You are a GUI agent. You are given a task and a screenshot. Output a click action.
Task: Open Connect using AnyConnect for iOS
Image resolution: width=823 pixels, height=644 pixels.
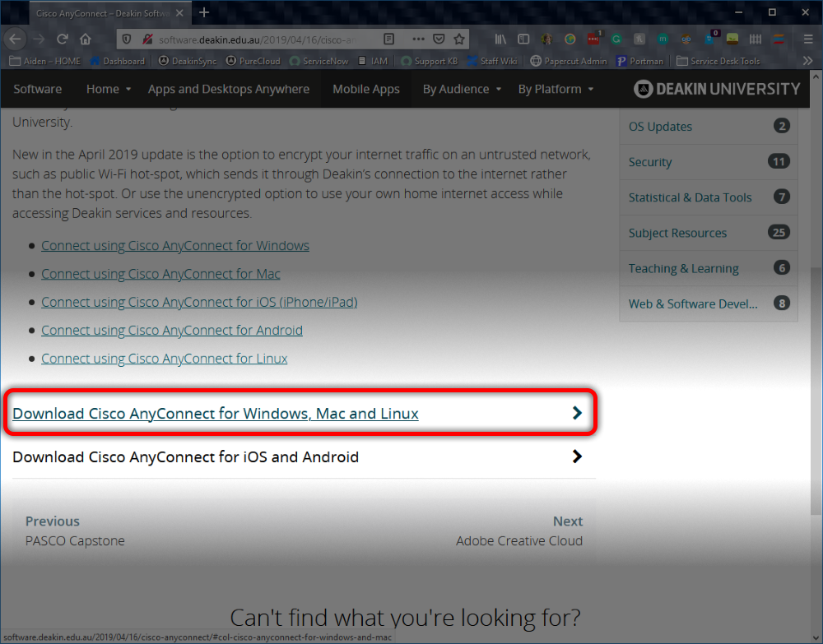[x=199, y=302]
